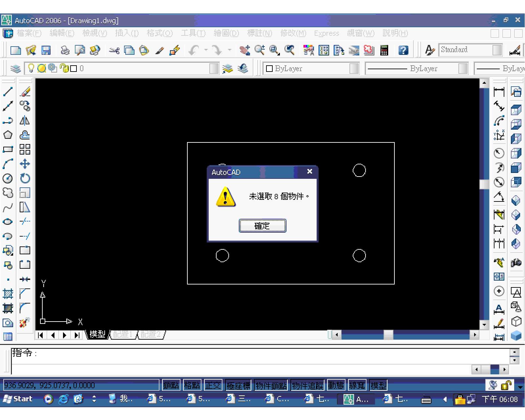Select the Rotate modify tool
This screenshot has width=525, height=420.
click(25, 178)
